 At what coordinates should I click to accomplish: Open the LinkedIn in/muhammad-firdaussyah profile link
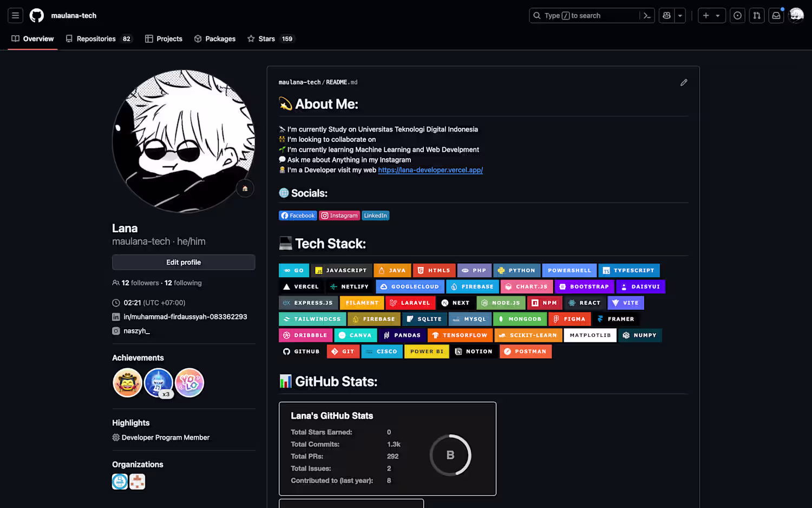pyautogui.click(x=185, y=317)
